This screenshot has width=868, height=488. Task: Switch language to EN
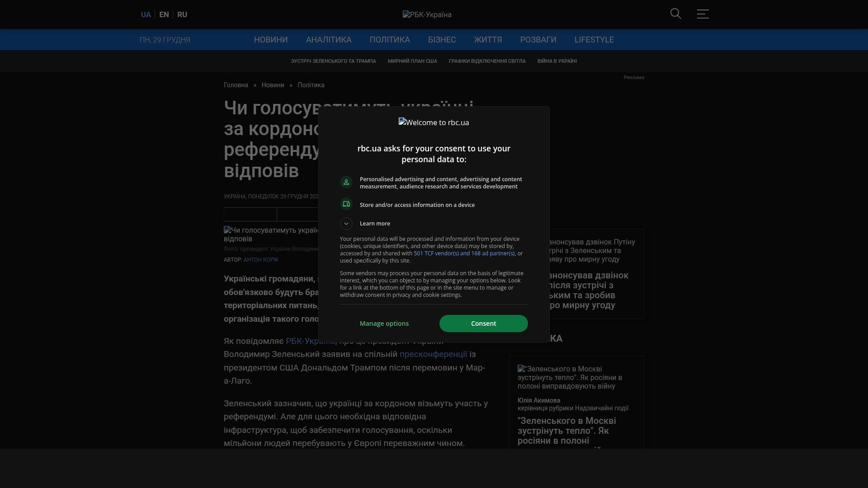164,15
